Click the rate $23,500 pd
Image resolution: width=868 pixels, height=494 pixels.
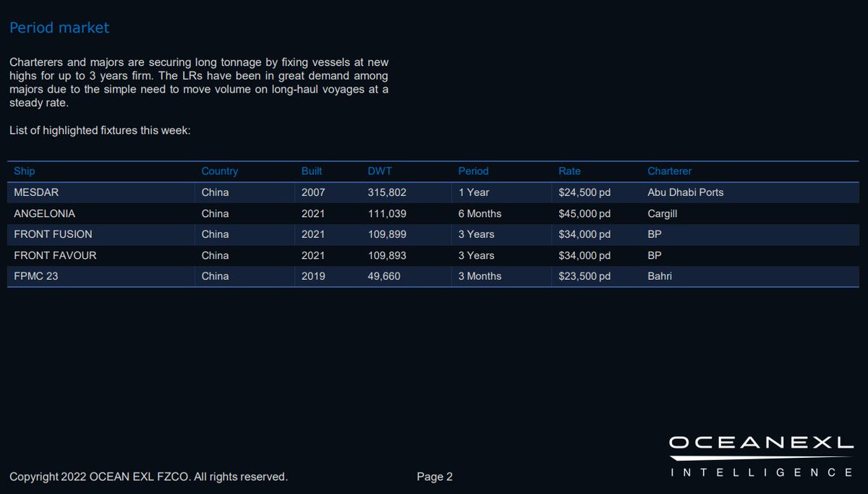(x=584, y=276)
